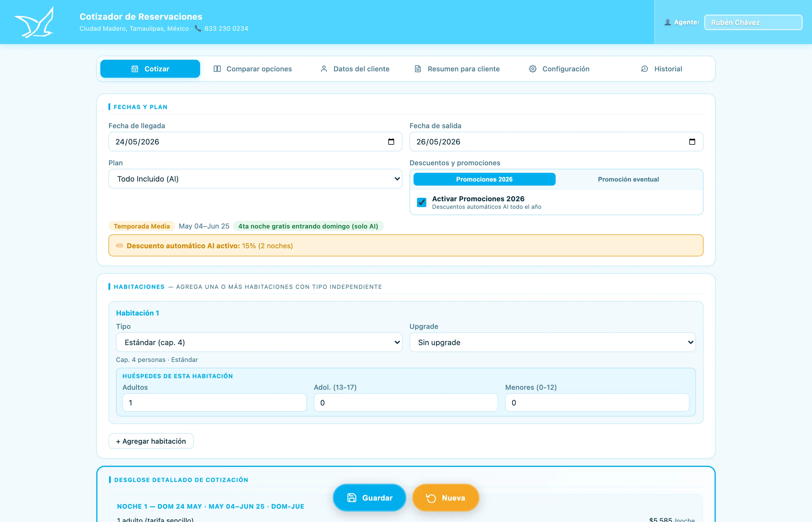Click the 4ta noche gratis entrando domingo badge
The image size is (812, 522).
click(308, 226)
